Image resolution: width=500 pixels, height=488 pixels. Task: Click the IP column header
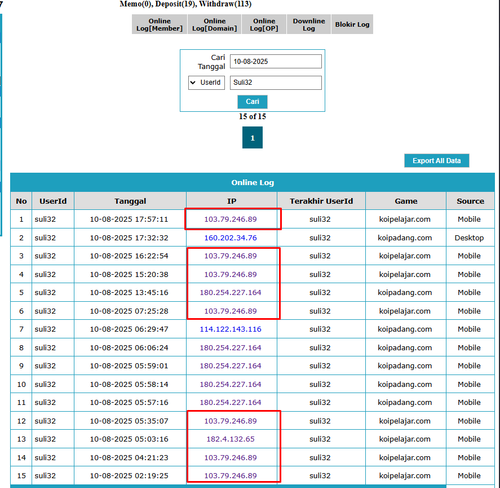point(232,201)
